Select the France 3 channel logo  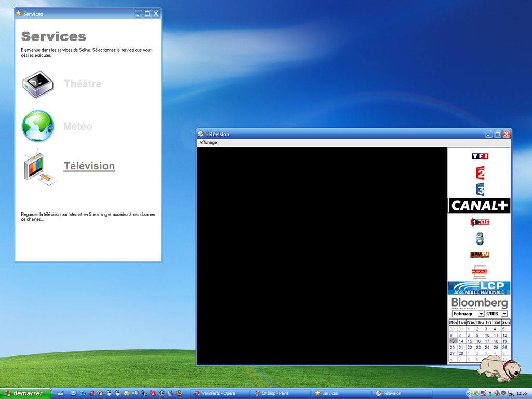(480, 189)
